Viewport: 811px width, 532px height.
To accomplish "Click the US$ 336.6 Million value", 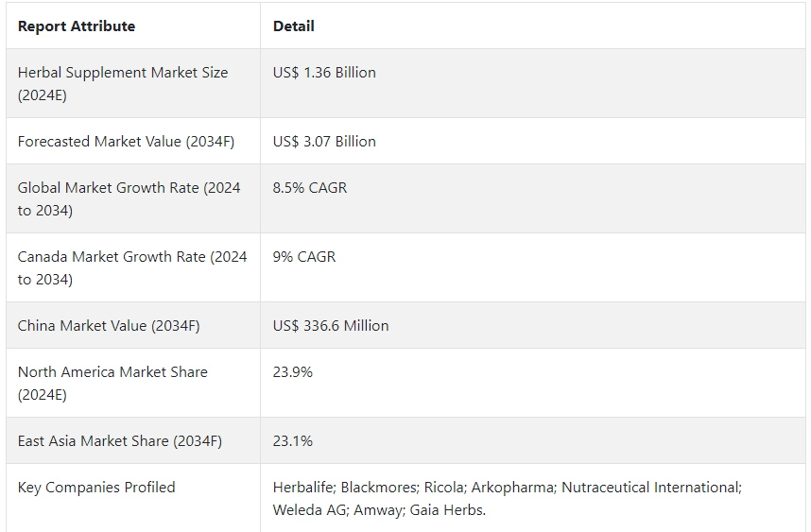I will (331, 325).
